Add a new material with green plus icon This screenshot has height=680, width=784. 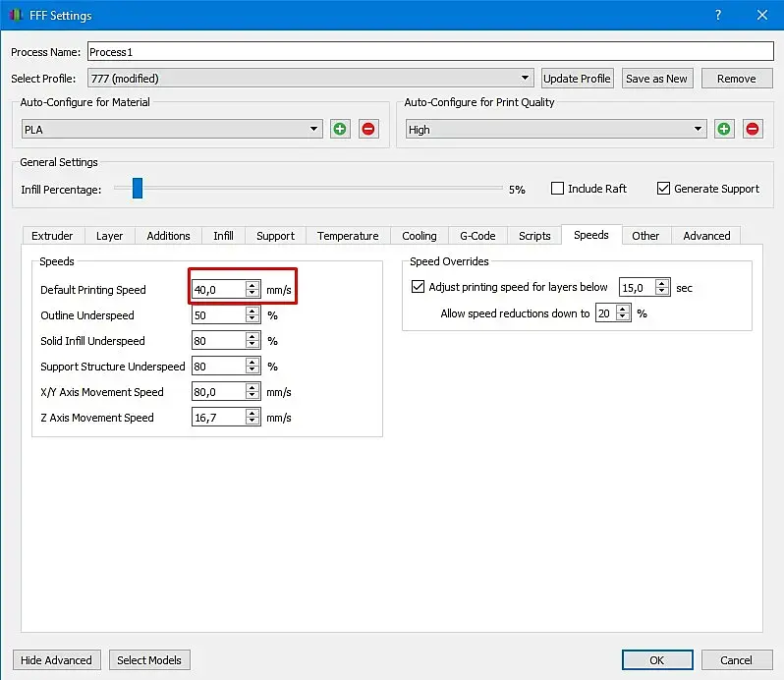340,129
